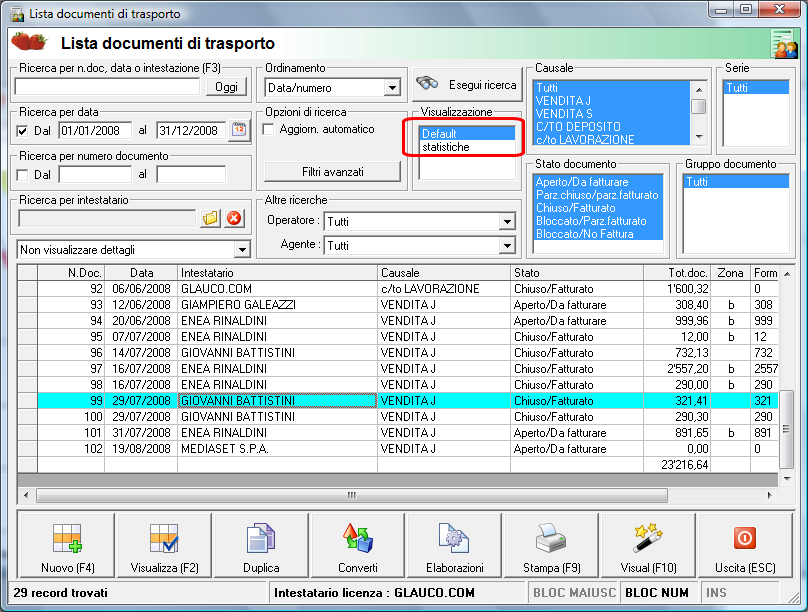Click table vertical scroll down arrow
Image resolution: width=808 pixels, height=612 pixels.
click(787, 479)
